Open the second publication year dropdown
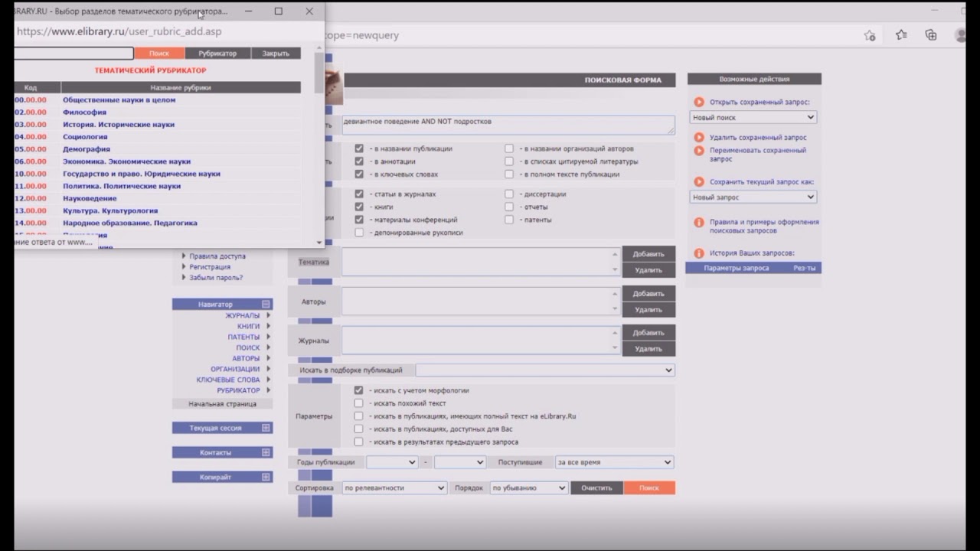Screen dimensions: 980x551 (460, 462)
